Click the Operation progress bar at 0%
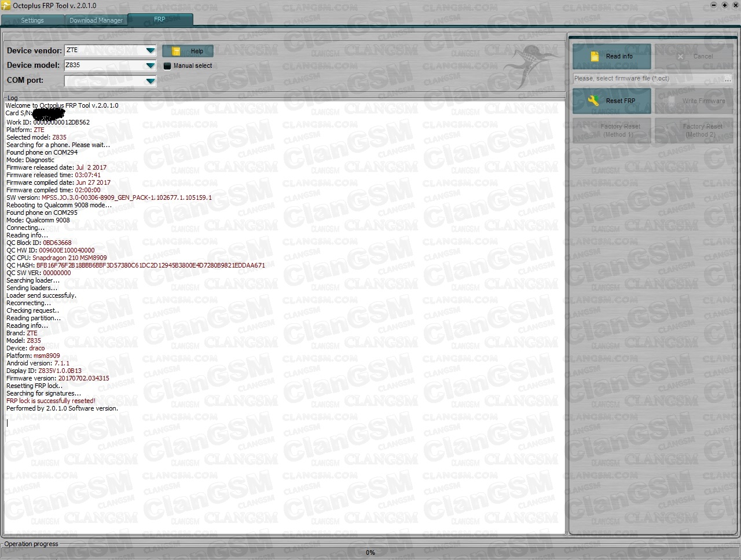Viewport: 741px width, 560px height. tap(370, 552)
